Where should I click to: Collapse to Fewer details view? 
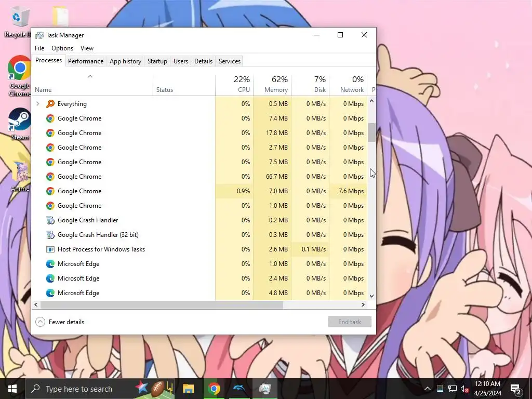point(60,322)
